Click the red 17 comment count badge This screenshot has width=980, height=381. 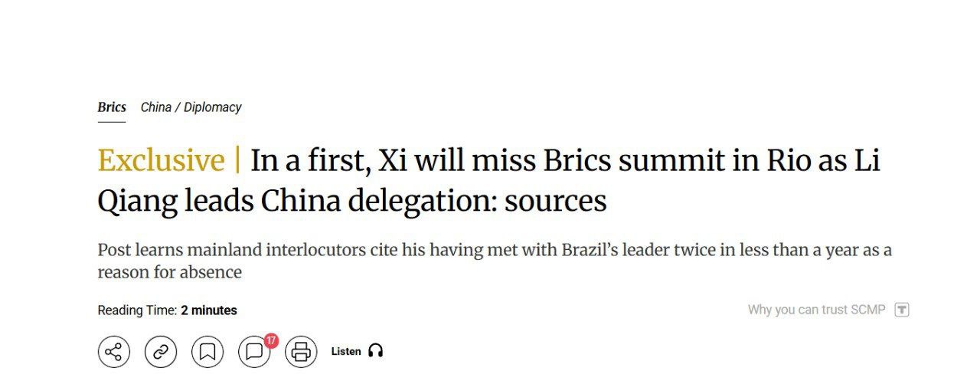270,340
